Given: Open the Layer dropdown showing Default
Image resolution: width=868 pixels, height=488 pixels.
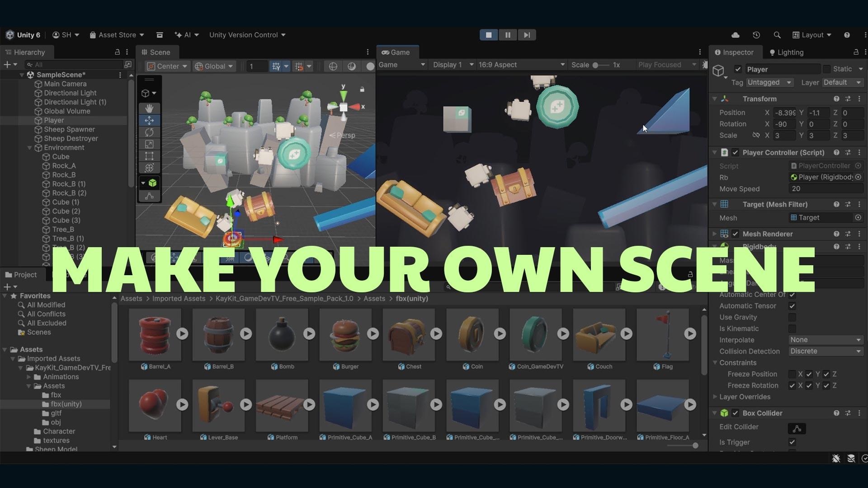Looking at the screenshot, I should point(842,82).
